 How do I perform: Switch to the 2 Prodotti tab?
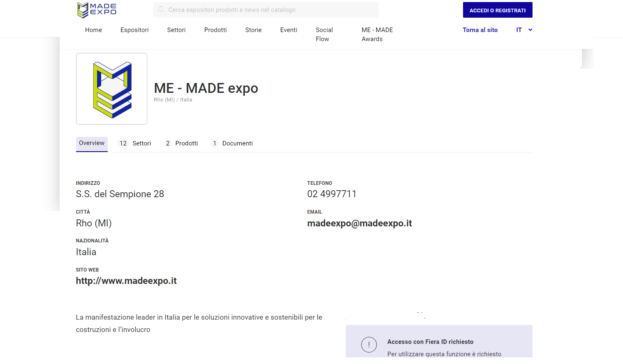tap(181, 143)
